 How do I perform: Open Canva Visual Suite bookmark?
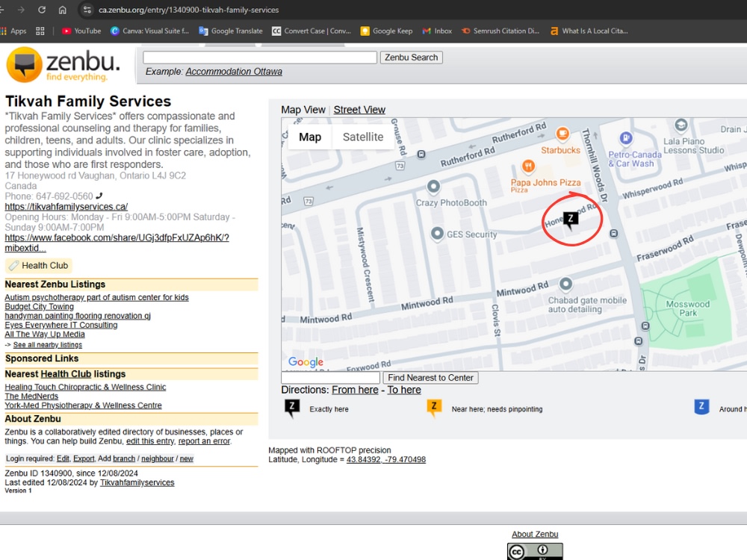tap(149, 31)
